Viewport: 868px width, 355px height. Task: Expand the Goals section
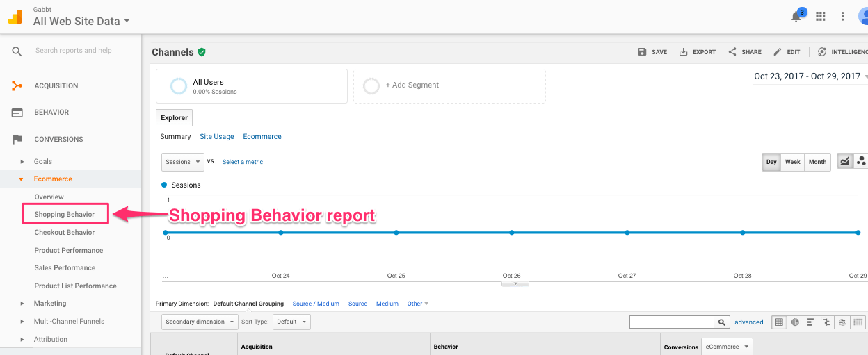pyautogui.click(x=43, y=161)
